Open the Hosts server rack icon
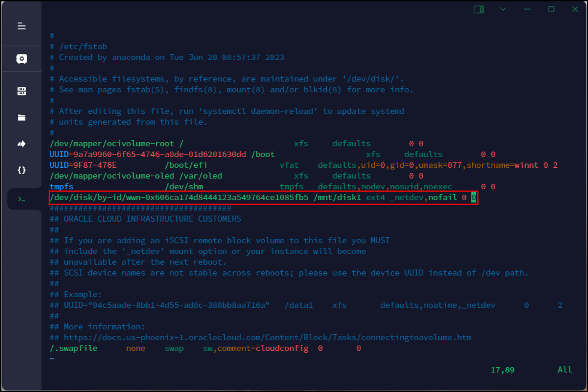The image size is (588, 392). pos(21,91)
